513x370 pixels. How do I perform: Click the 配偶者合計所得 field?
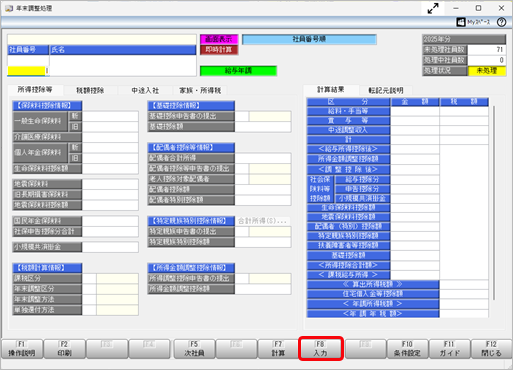tap(263, 158)
